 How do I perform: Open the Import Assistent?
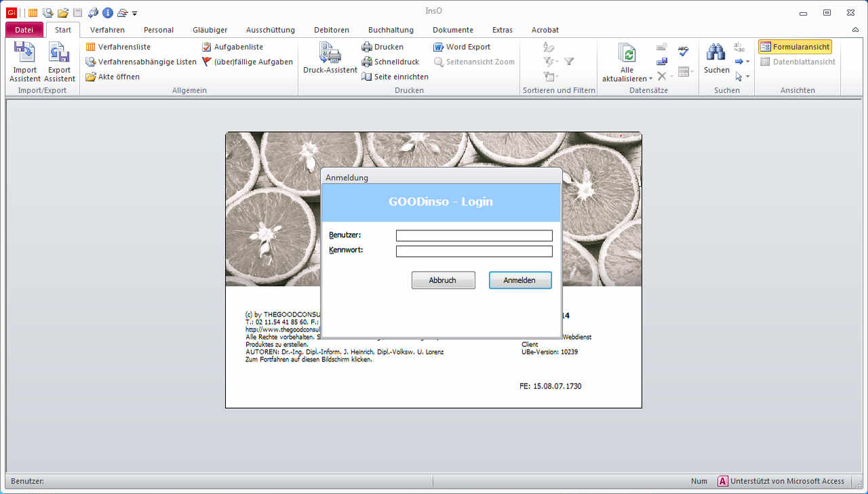click(24, 62)
